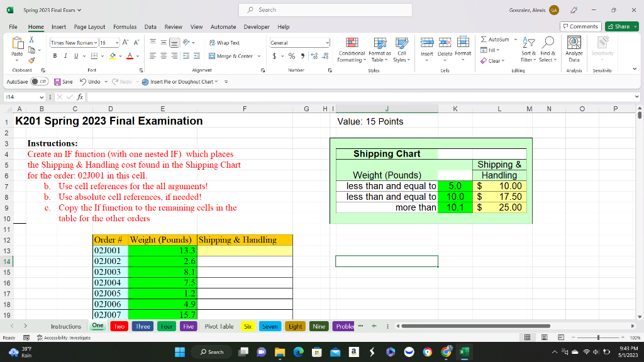This screenshot has width=644, height=362.
Task: Click the Search box in title bar
Action: (325, 10)
